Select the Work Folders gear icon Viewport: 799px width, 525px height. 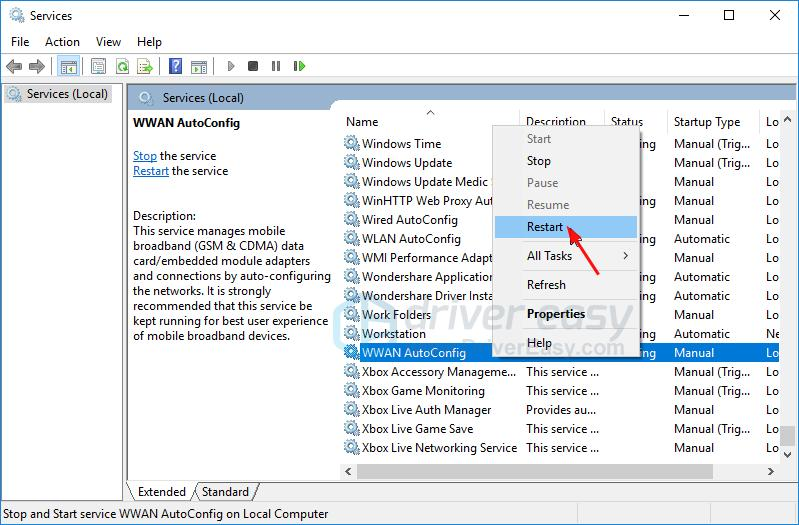click(x=352, y=314)
